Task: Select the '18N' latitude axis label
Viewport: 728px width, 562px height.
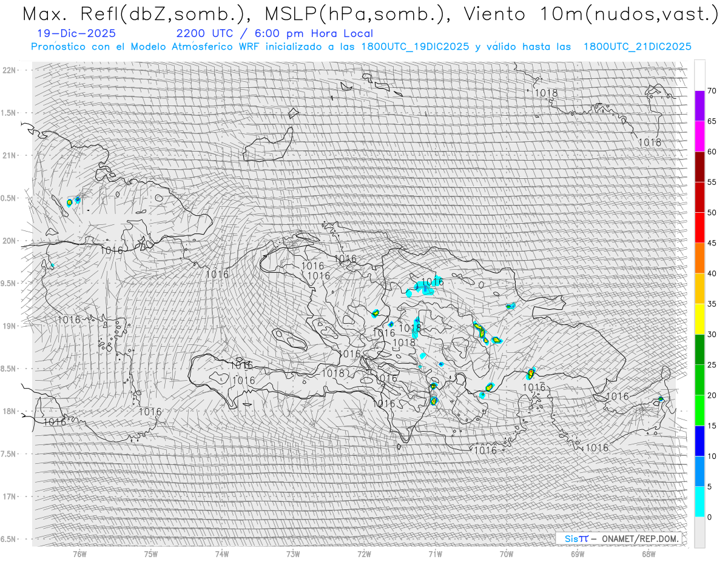Action: (8, 412)
